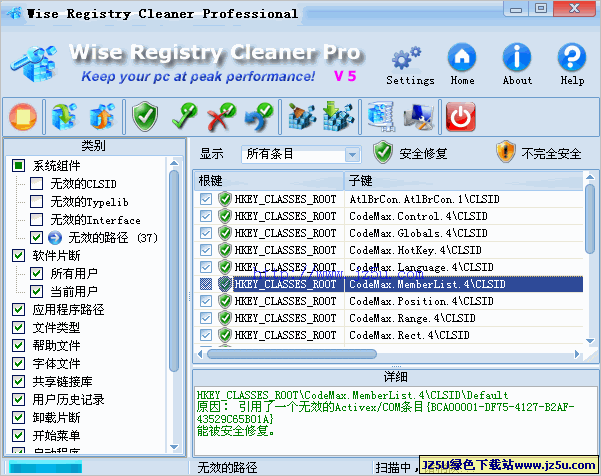Uncheck the CodeMax.HotKey.4\CLSID row checkbox
Image resolution: width=601 pixels, height=476 pixels.
[x=206, y=250]
